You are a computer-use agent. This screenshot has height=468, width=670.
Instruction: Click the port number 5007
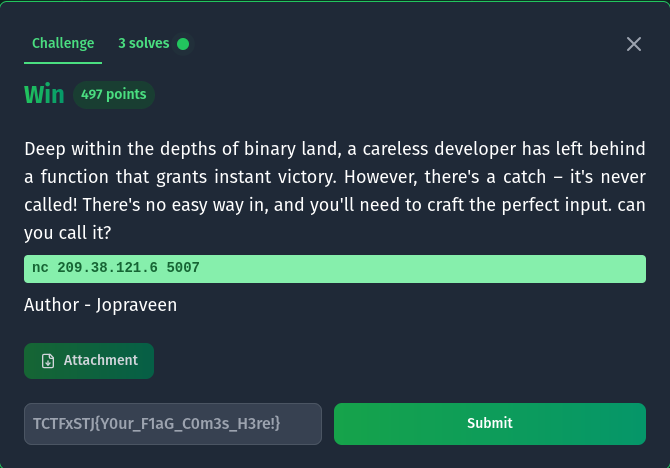click(183, 269)
